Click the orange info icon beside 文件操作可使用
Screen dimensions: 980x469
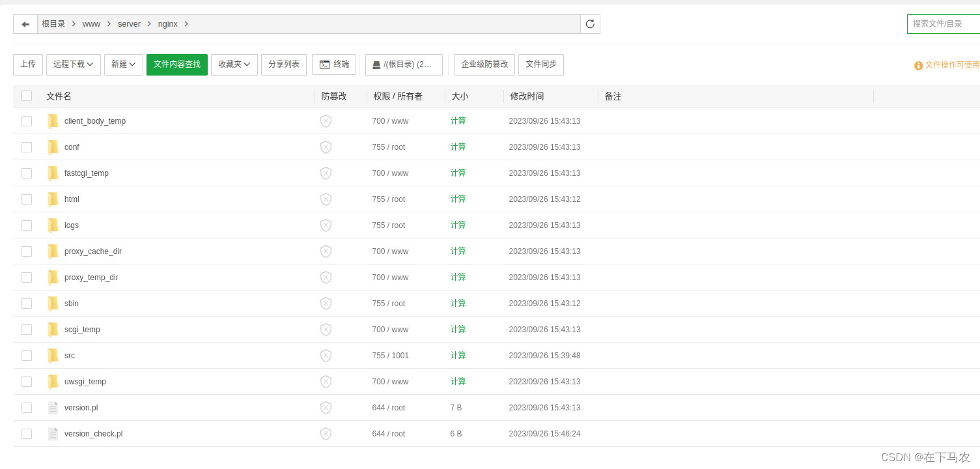[919, 66]
